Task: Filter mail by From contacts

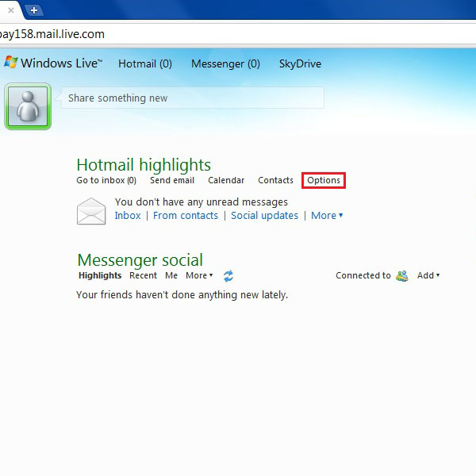Action: 186,216
